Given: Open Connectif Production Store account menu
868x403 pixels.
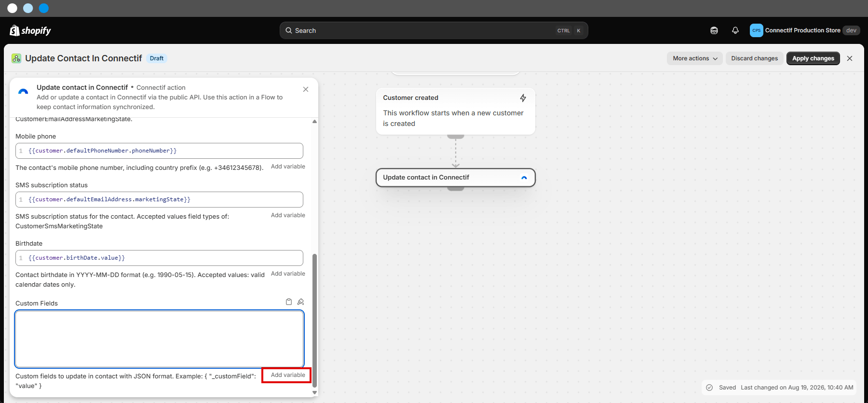Looking at the screenshot, I should tap(804, 30).
